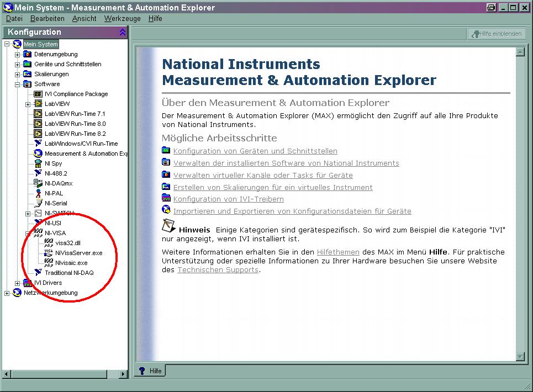Click the Hilfe einblenden button
Viewport: 533px width, 392px height.
(496, 34)
